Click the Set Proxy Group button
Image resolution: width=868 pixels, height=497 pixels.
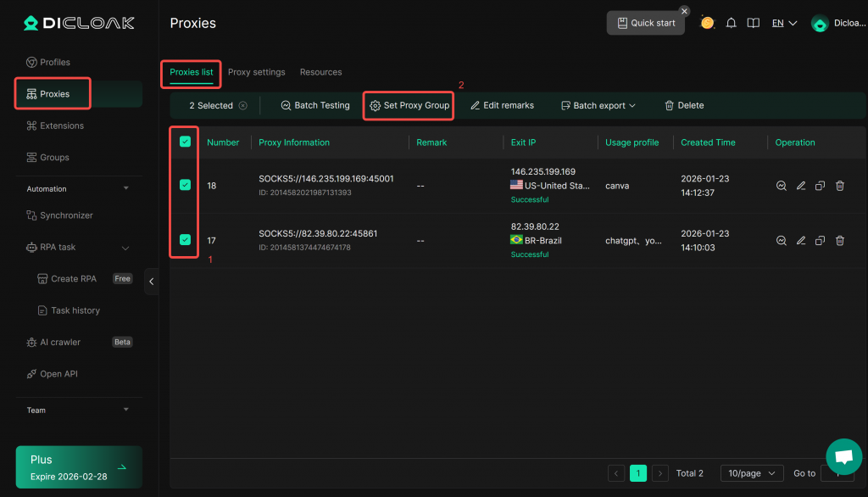point(409,106)
